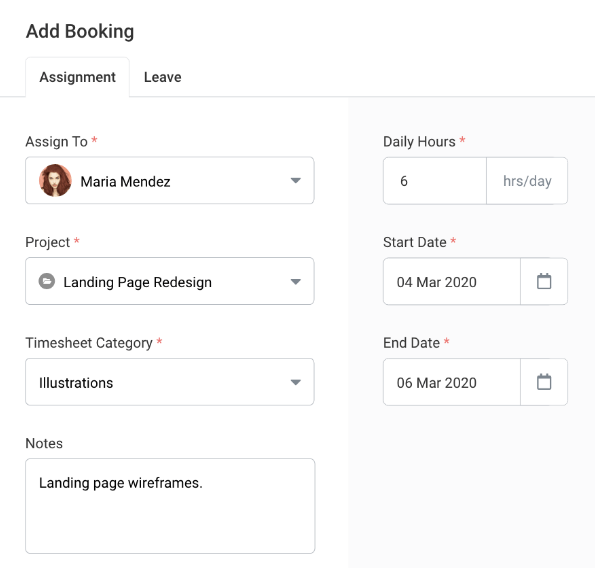Click the End Date field 06 Mar 2020
595x568 pixels.
[x=452, y=382]
